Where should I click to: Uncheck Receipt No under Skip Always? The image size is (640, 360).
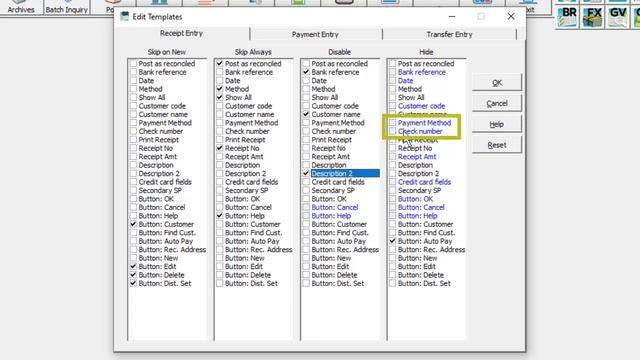(220, 148)
